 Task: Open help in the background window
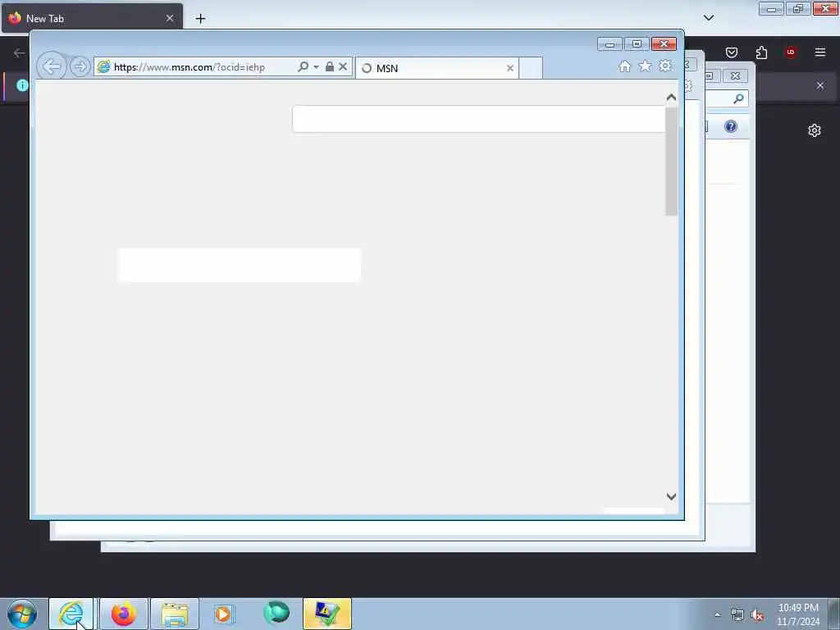[x=731, y=126]
